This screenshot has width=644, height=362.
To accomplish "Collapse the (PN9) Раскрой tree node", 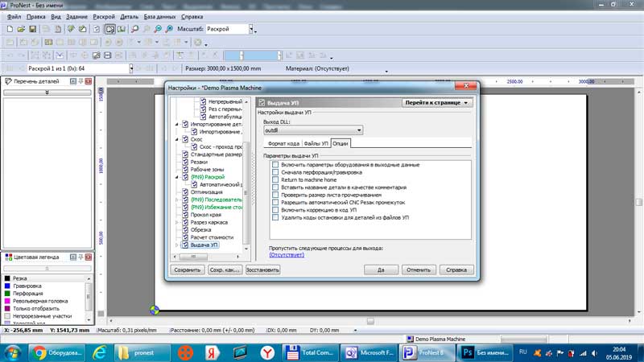I will pos(177,177).
